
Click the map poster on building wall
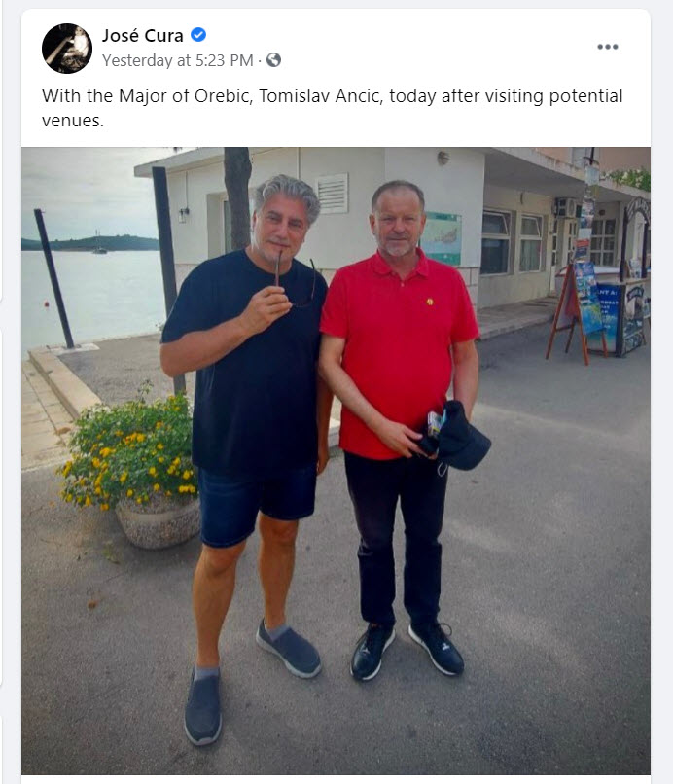pyautogui.click(x=441, y=238)
